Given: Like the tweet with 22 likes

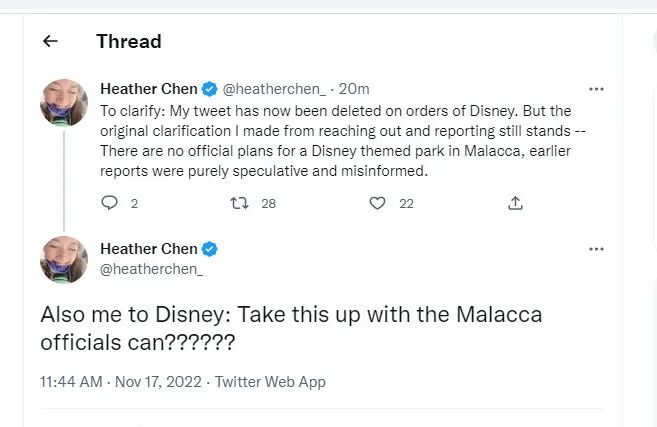Looking at the screenshot, I should [x=377, y=203].
